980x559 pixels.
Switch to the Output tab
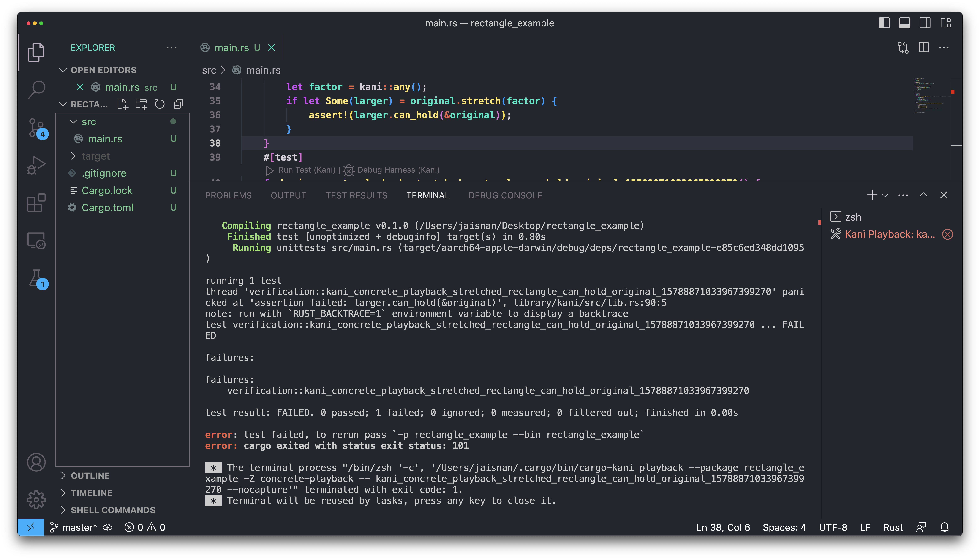point(289,195)
